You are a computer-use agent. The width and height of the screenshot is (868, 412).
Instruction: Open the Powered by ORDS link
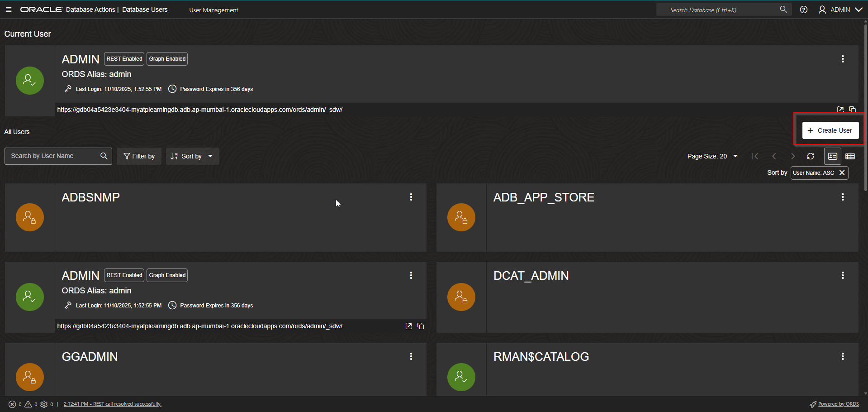[x=838, y=404]
